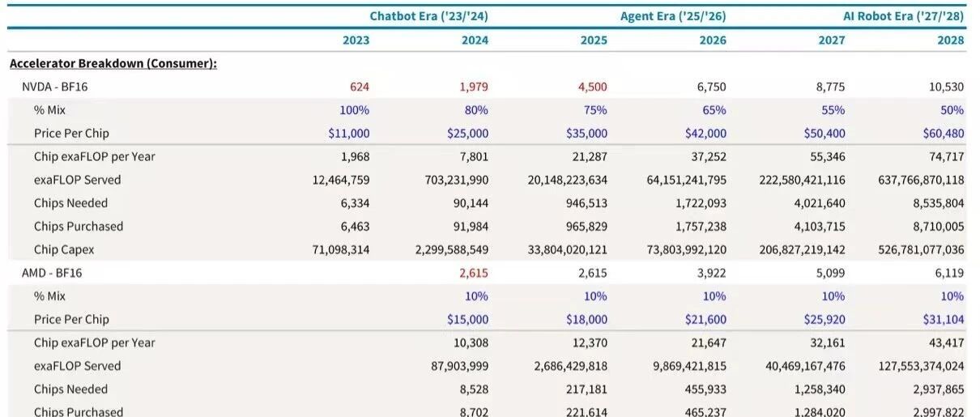Click AMD exaFLOP Served value 127,553,374,024

click(916, 366)
